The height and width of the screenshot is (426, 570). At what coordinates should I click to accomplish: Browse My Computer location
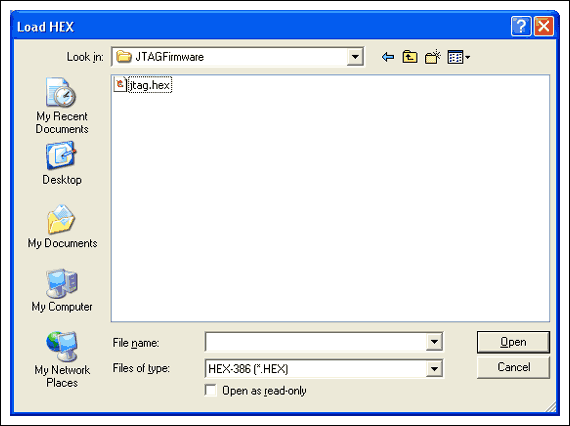61,291
